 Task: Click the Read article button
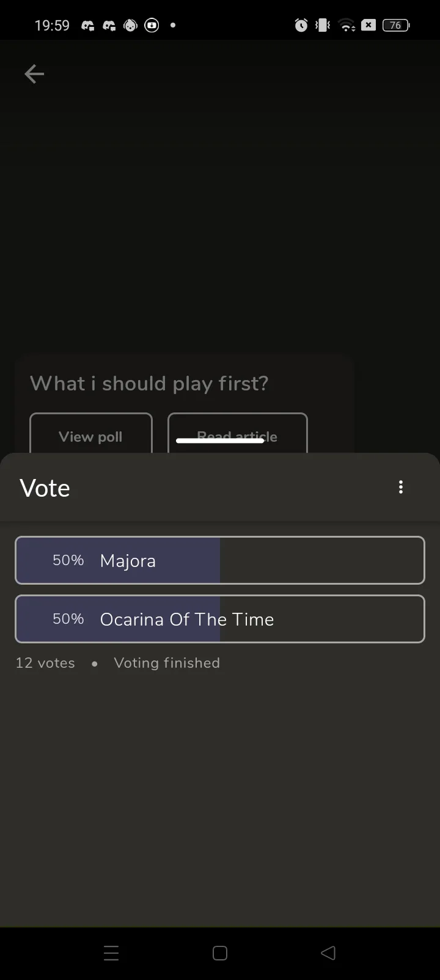click(x=238, y=434)
